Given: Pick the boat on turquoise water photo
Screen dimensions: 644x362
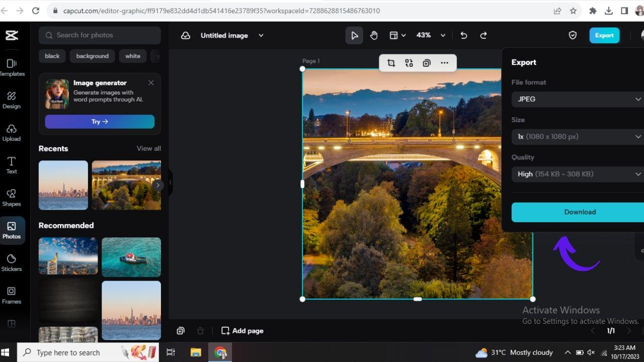Looking at the screenshot, I should click(131, 257).
